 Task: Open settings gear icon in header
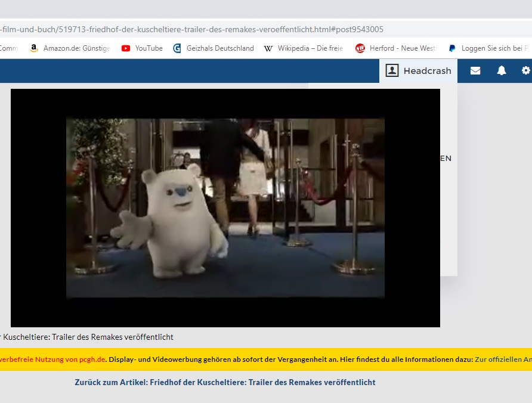coord(526,70)
